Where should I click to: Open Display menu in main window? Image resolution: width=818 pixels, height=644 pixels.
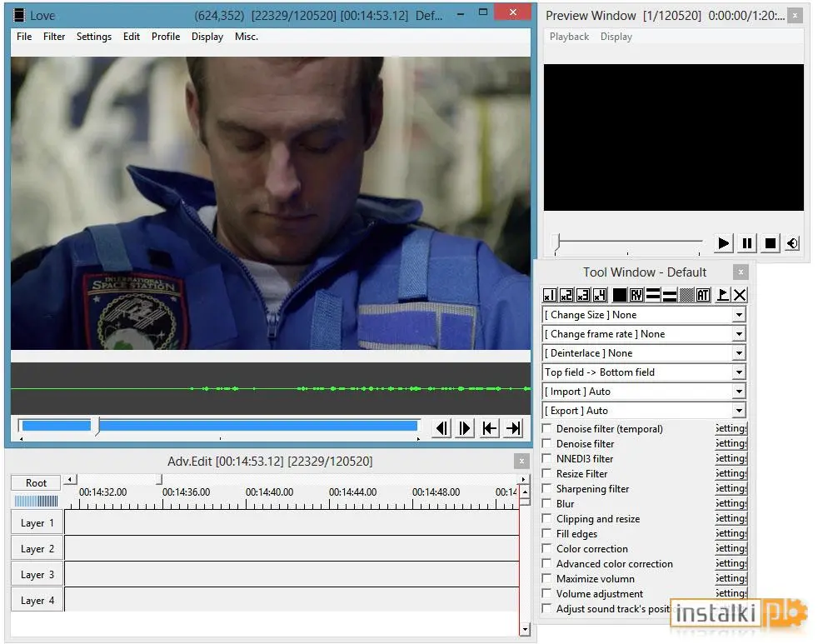pyautogui.click(x=207, y=37)
